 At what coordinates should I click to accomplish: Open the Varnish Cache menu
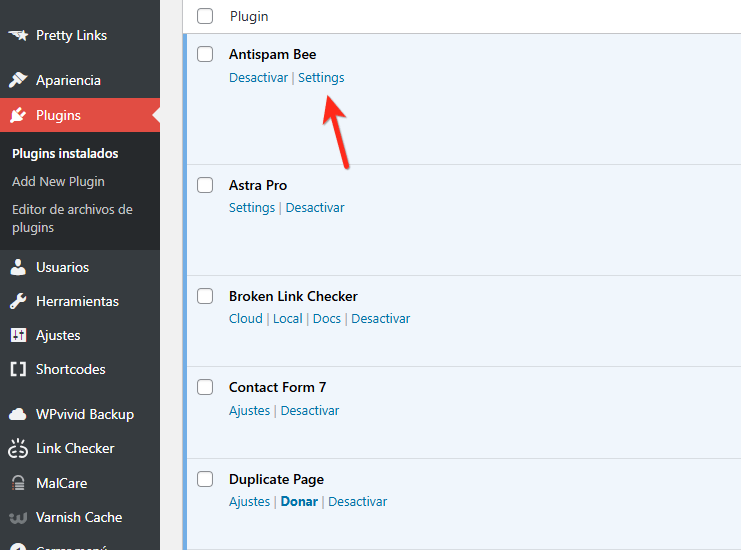point(80,517)
